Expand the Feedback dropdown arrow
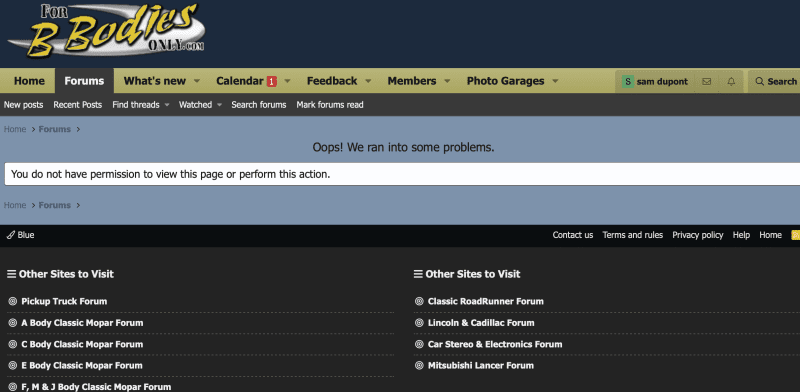 [368, 81]
